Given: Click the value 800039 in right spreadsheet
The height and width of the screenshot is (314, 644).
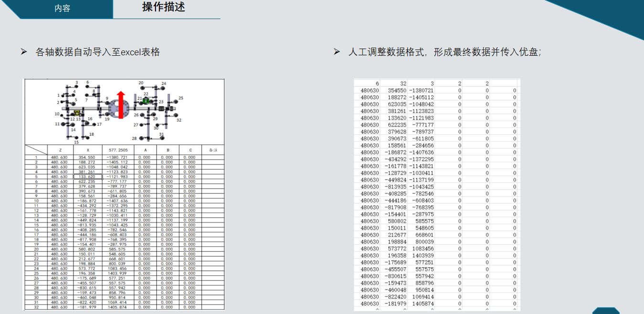Looking at the screenshot, I should coord(425,242).
